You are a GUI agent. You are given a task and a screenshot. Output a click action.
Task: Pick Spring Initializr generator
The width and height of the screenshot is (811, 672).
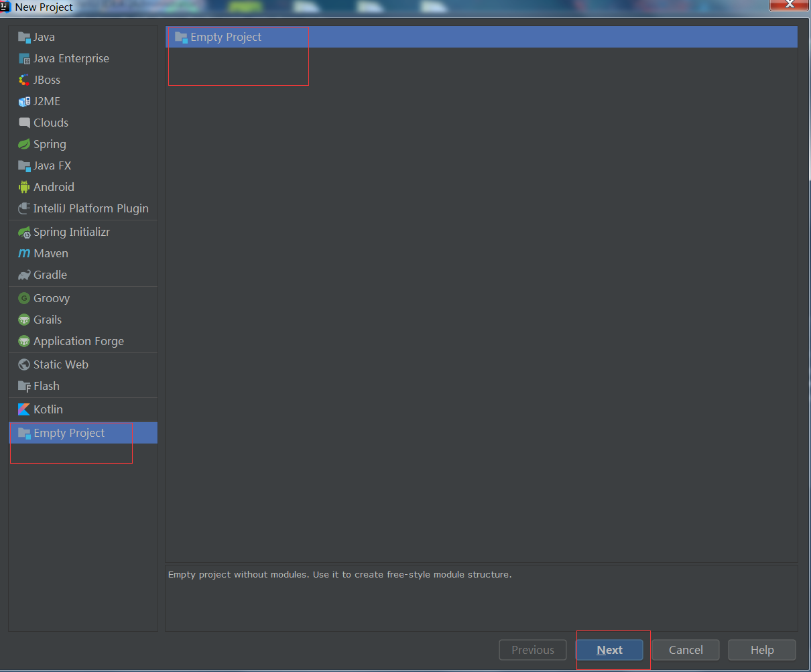[x=83, y=232]
